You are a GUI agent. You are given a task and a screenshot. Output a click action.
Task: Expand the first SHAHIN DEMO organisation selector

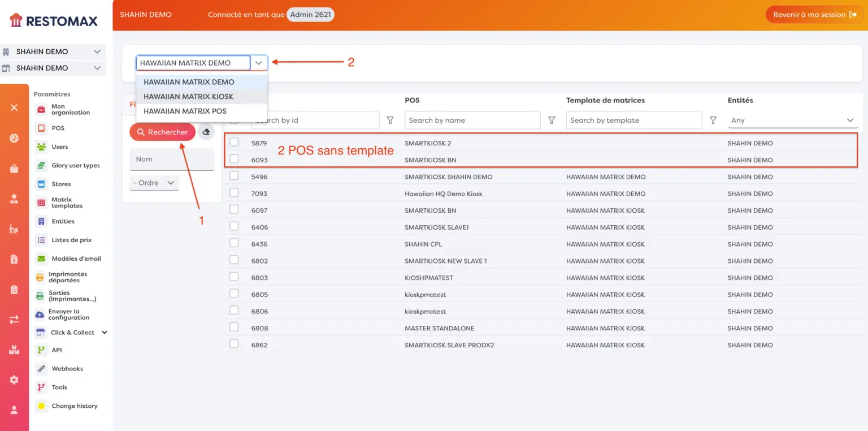(97, 51)
